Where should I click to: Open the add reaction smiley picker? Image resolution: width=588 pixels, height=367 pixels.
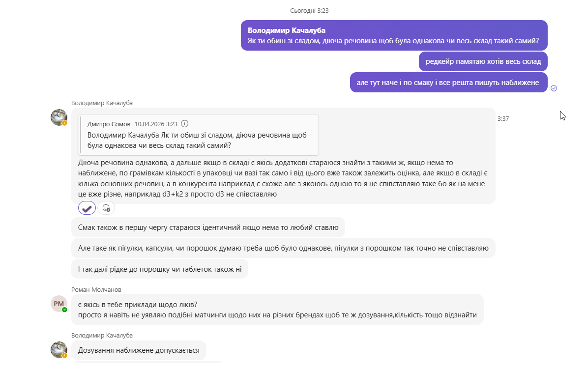pyautogui.click(x=106, y=208)
